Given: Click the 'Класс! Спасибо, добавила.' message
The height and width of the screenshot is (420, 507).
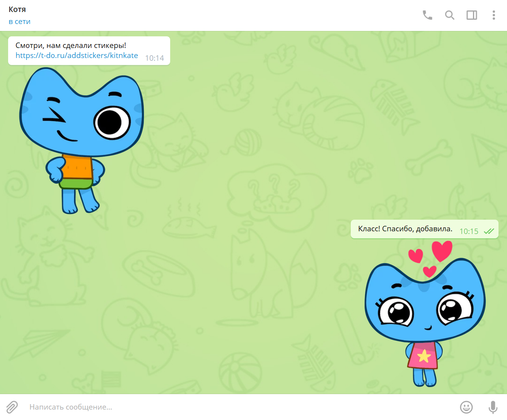Looking at the screenshot, I should click(x=405, y=229).
